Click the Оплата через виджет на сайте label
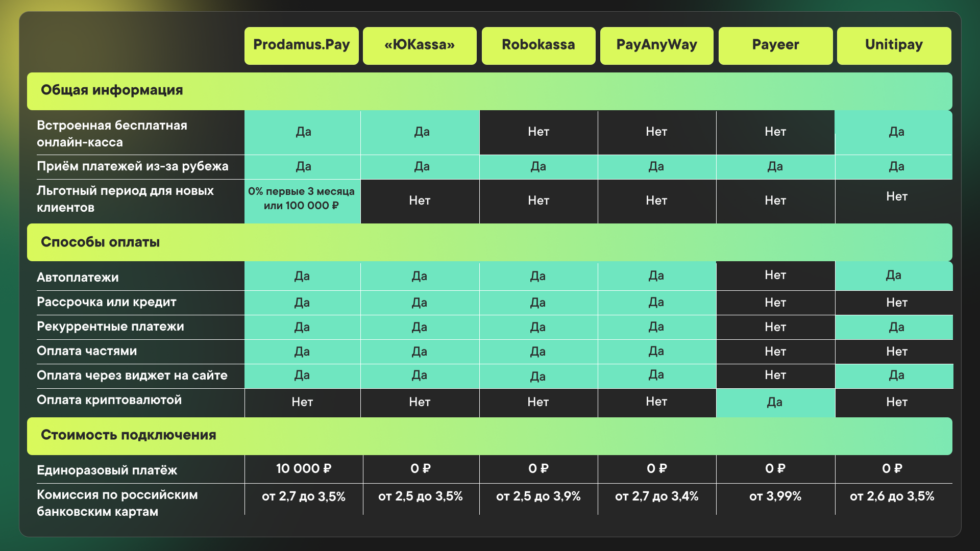This screenshot has height=551, width=980. [x=132, y=375]
